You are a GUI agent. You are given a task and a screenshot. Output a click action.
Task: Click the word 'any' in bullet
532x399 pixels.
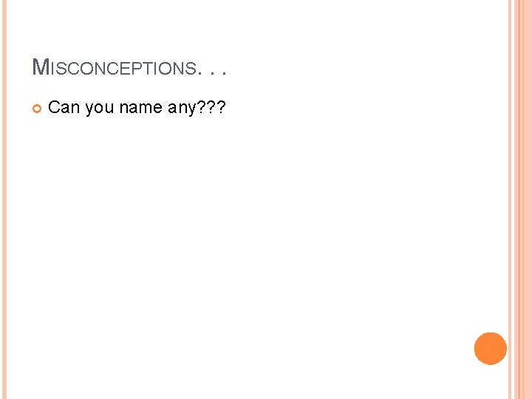click(x=182, y=109)
